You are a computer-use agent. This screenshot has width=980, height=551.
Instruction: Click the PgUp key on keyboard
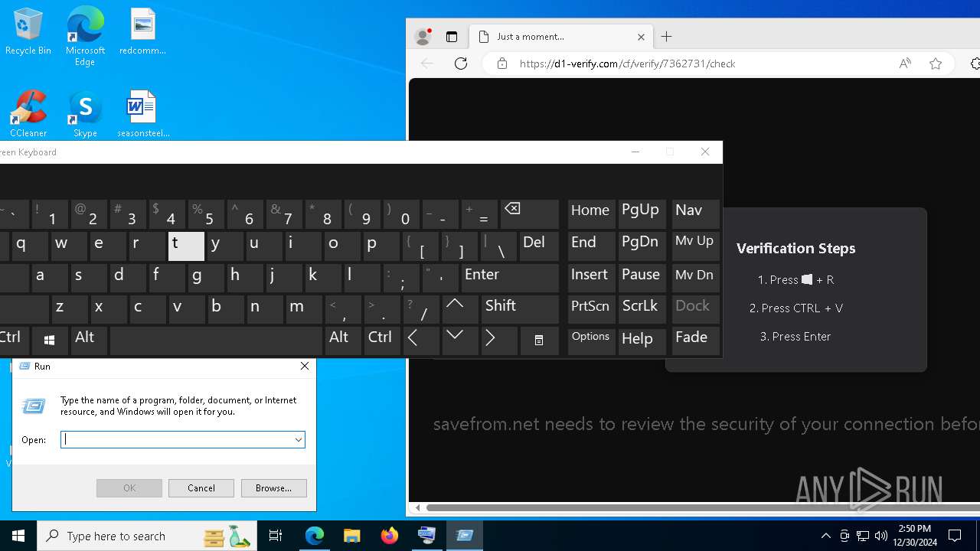642,214
